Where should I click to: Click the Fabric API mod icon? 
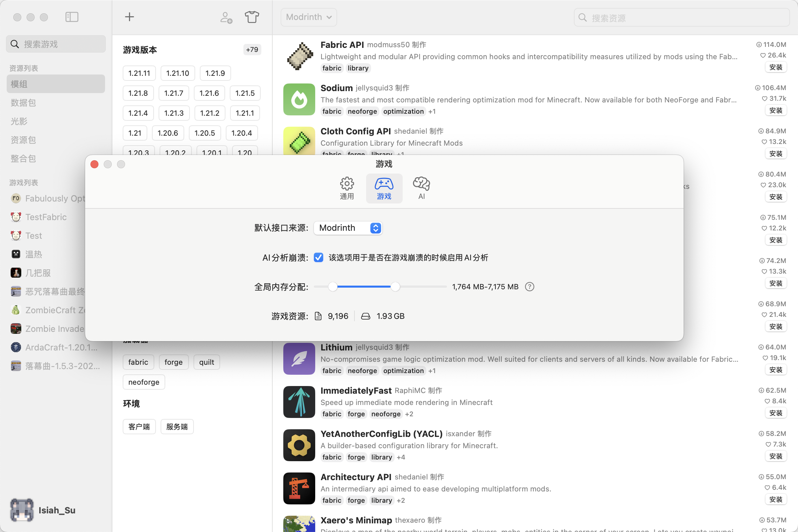(299, 56)
